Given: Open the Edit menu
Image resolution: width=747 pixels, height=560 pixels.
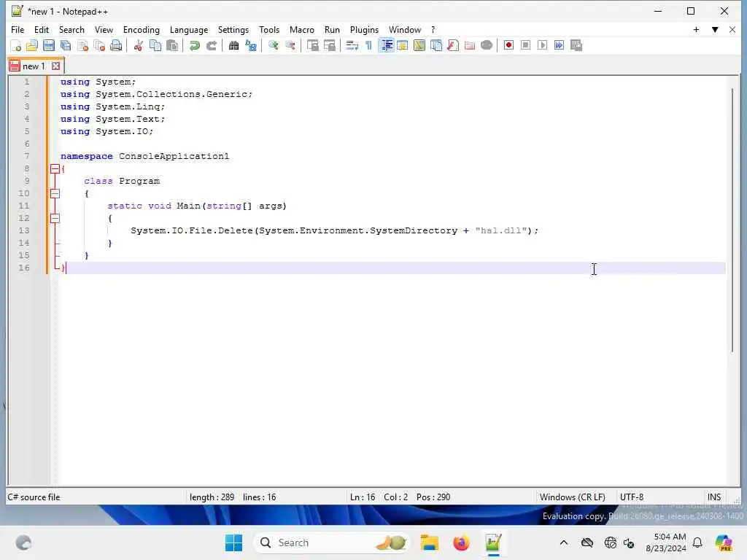Looking at the screenshot, I should 42,29.
